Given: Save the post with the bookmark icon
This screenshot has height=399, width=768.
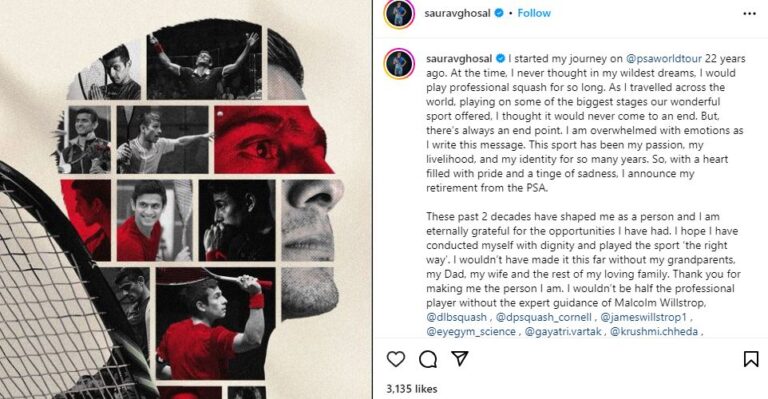Looking at the screenshot, I should click(751, 359).
